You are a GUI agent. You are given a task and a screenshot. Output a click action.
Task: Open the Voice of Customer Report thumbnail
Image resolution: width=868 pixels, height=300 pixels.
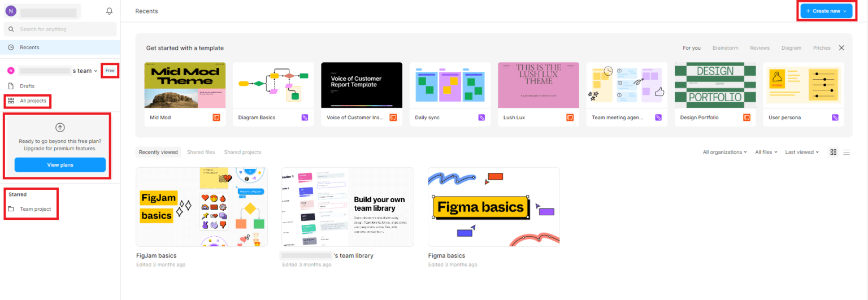point(362,85)
